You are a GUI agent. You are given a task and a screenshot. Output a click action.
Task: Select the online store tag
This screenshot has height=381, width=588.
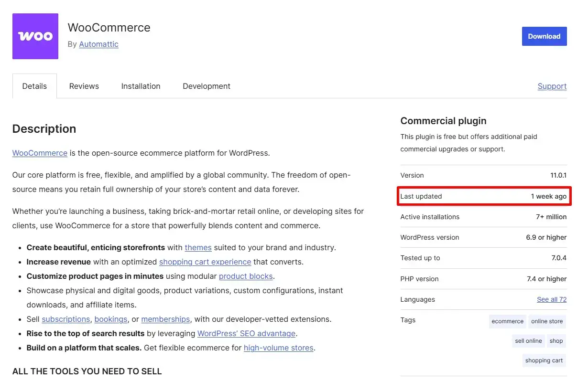[x=547, y=321]
